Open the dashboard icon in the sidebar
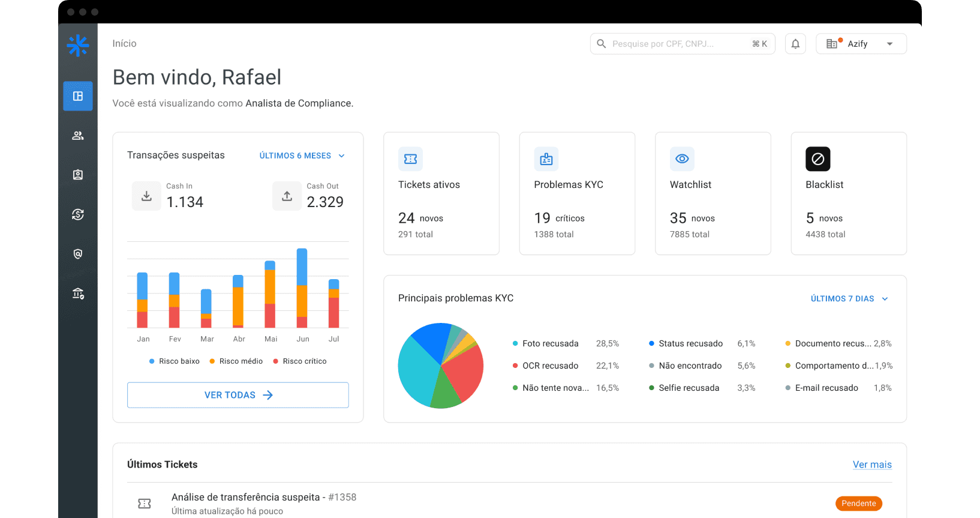Screen dimensions: 980x518 (78, 96)
